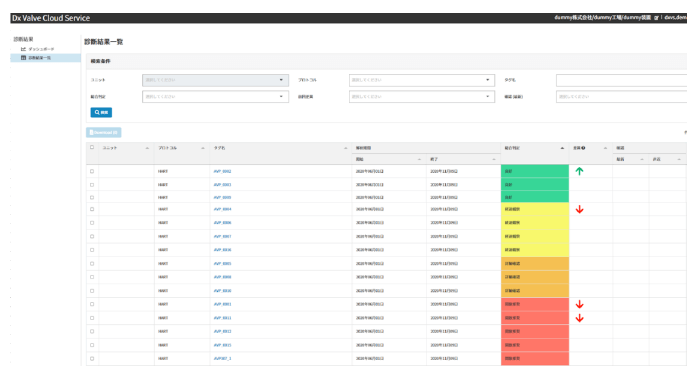Open the プロトコル filter dropdown

(x=422, y=80)
